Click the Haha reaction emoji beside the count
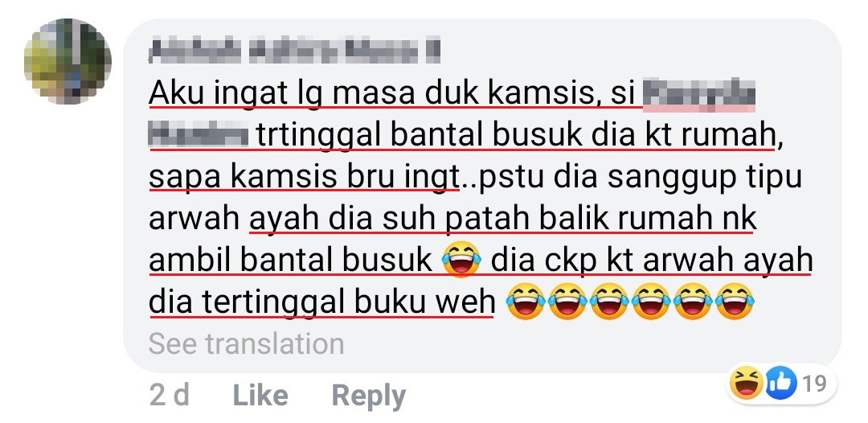 click(746, 383)
